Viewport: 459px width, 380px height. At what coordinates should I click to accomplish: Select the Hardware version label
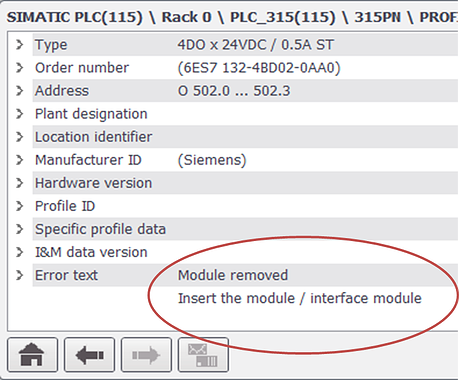93,183
